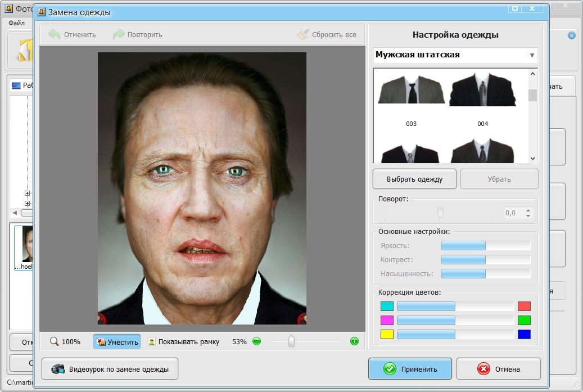This screenshot has width=583, height=392.
Task: Expand first plus tree node in main window
Action: (27, 193)
